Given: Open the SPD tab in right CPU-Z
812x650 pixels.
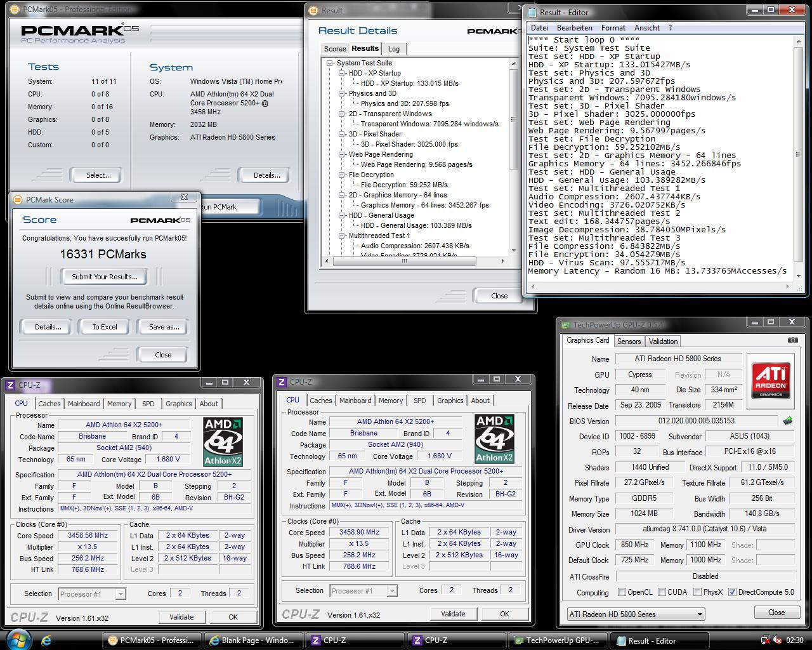Looking at the screenshot, I should pyautogui.click(x=419, y=401).
